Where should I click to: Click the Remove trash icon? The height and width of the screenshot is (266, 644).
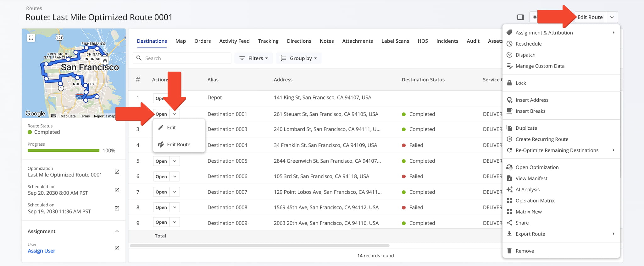pos(509,251)
